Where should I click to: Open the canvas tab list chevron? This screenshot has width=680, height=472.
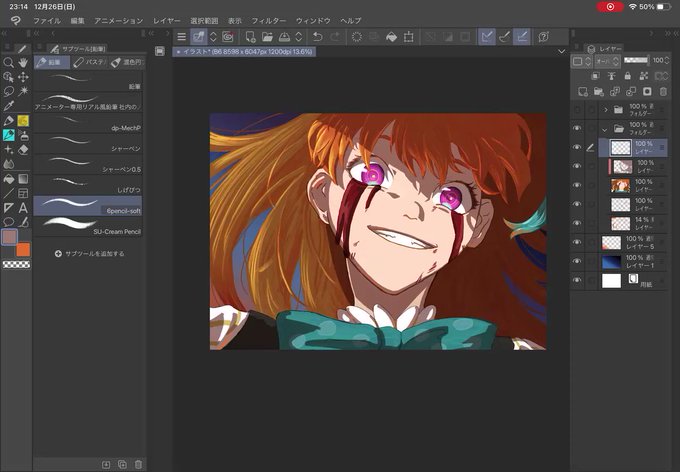(x=562, y=52)
